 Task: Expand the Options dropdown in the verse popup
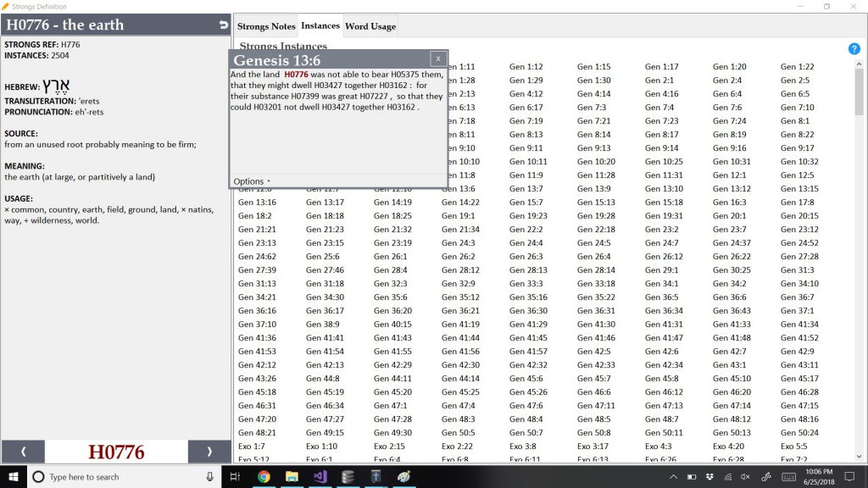[x=252, y=181]
